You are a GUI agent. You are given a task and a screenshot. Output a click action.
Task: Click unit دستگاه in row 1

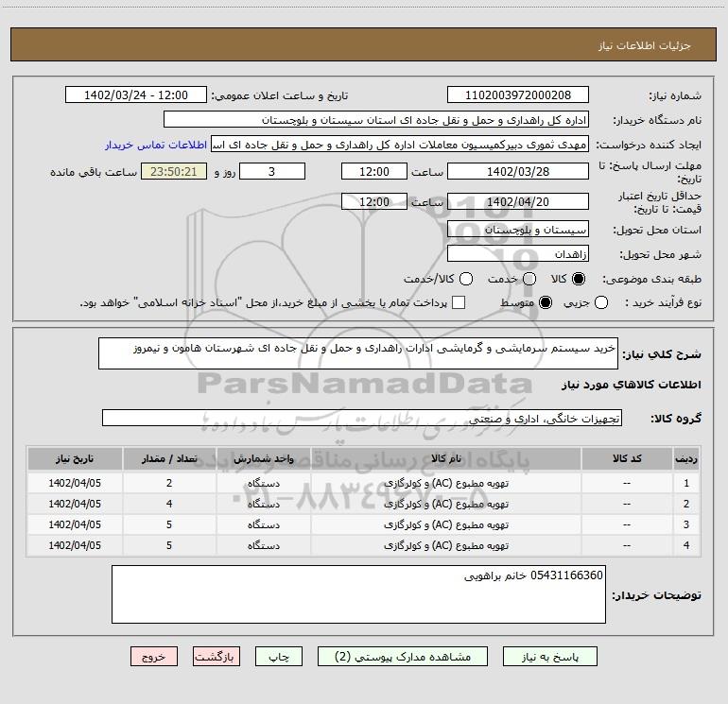coord(263,483)
